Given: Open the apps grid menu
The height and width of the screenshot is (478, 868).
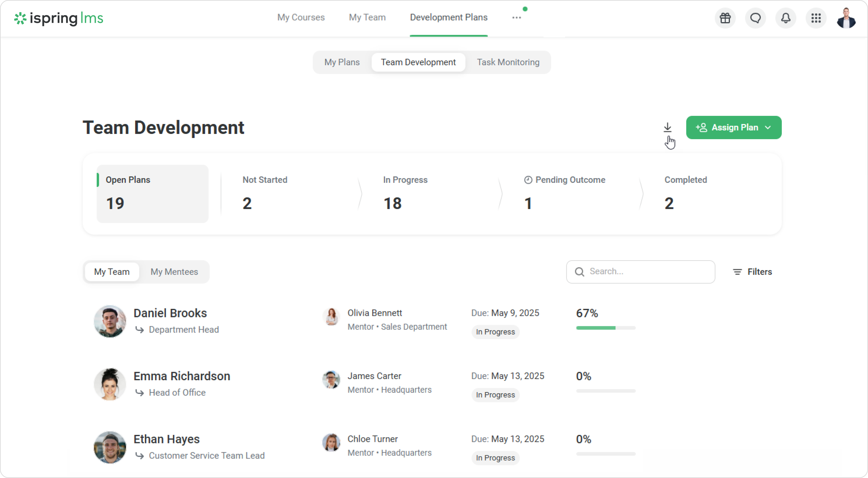Looking at the screenshot, I should (x=816, y=18).
